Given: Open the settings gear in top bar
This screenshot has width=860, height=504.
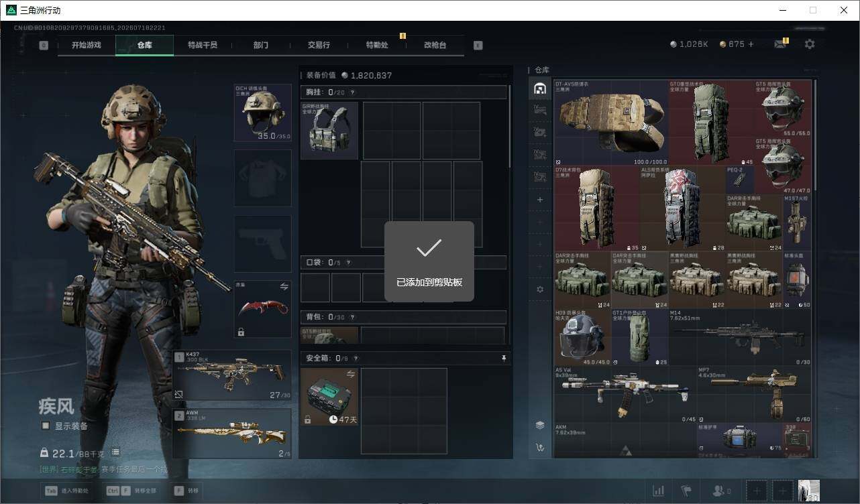Looking at the screenshot, I should point(810,44).
